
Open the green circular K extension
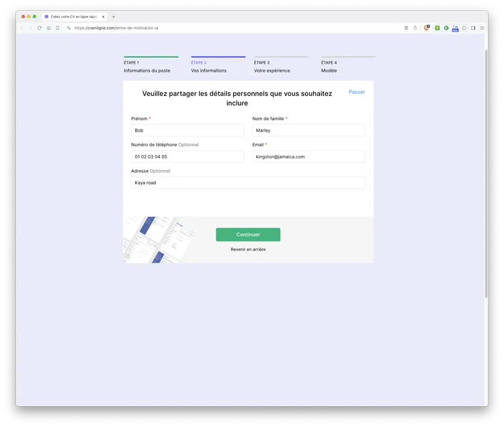point(446,28)
